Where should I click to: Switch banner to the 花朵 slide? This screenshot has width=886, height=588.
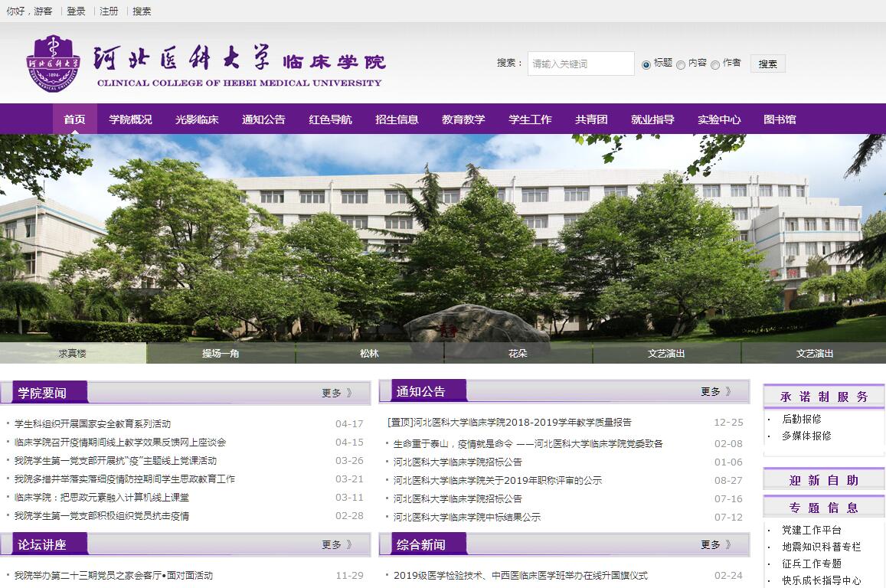[518, 353]
